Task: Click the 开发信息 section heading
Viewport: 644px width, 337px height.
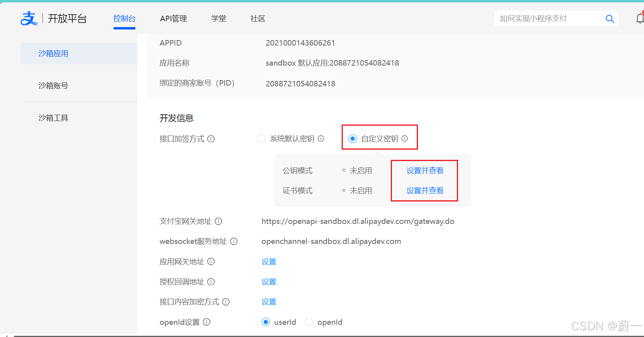Action: [x=177, y=118]
